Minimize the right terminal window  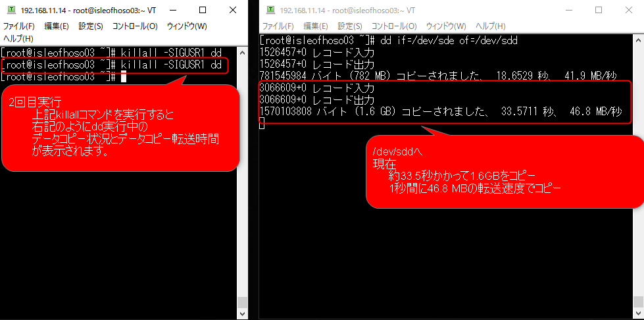[x=569, y=11]
